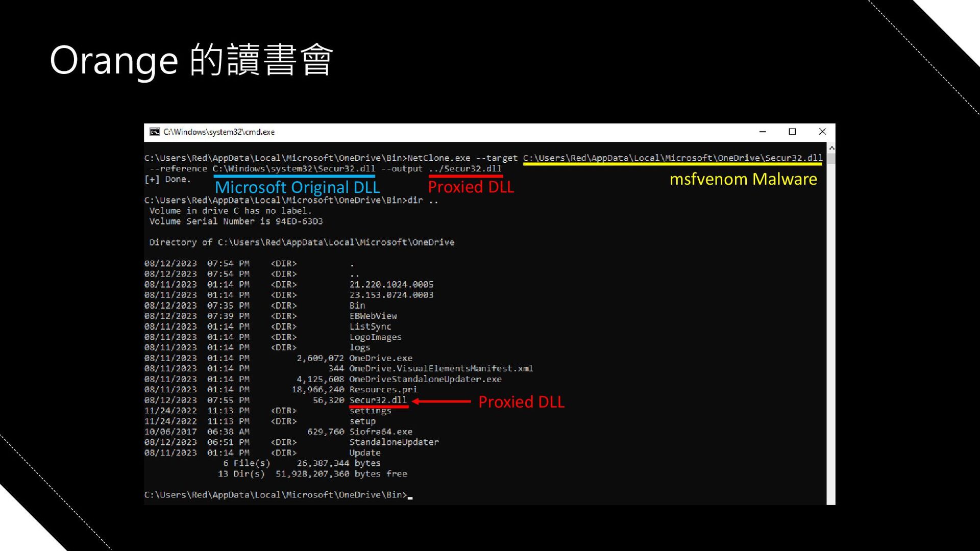The height and width of the screenshot is (551, 980).
Task: Click the 'msfvenom Malware' yellow label
Action: 743,179
